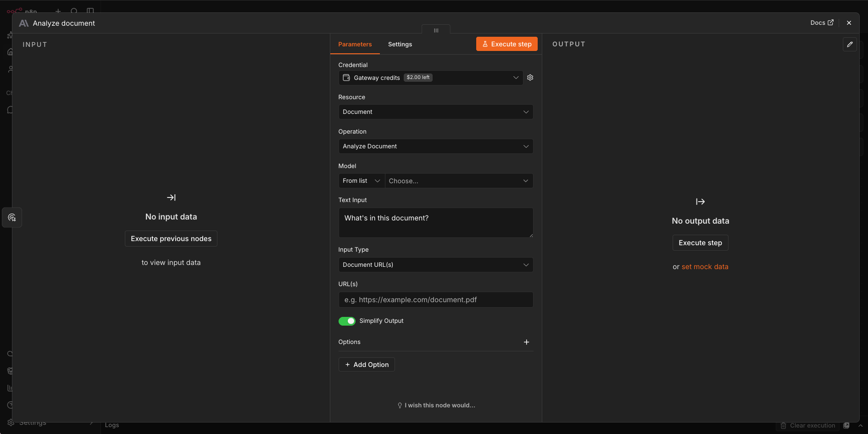868x434 pixels.
Task: Click Clear execution button in background
Action: coord(807,426)
